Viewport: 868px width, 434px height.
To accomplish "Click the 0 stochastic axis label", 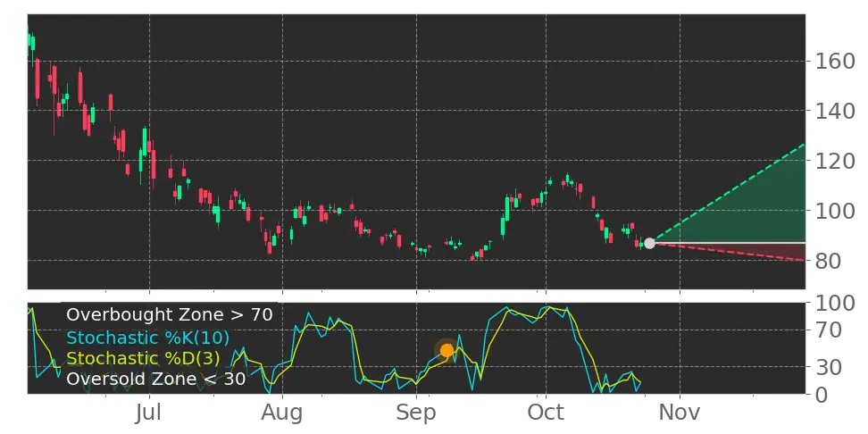I will (821, 394).
